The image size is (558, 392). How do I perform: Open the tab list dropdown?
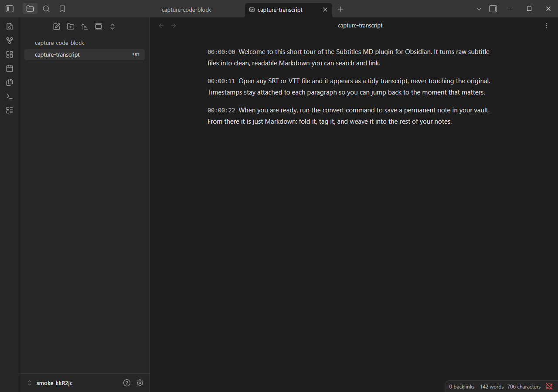(x=479, y=9)
